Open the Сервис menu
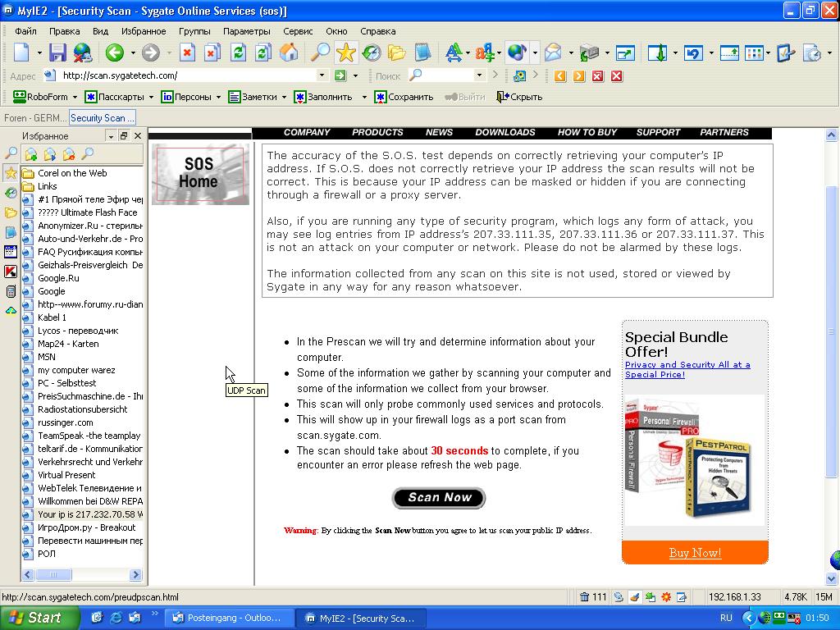Screen dimensions: 840x630 298,31
